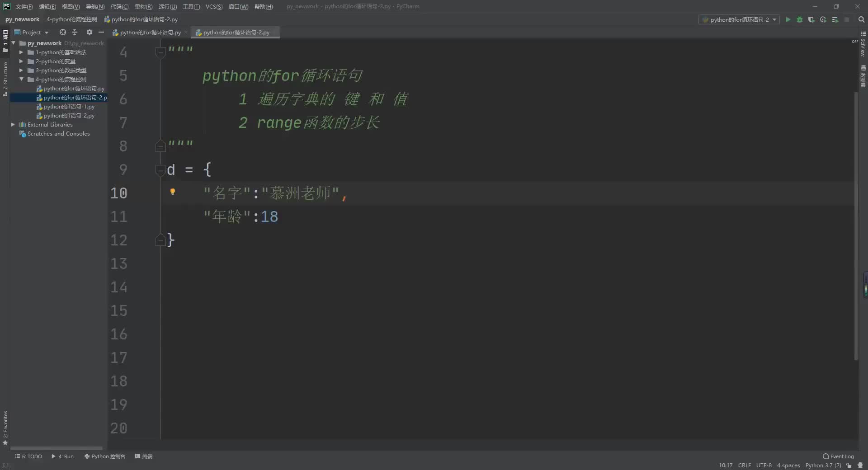868x470 pixels.
Task: Expand the 2-python的变量 folder
Action: click(x=21, y=61)
